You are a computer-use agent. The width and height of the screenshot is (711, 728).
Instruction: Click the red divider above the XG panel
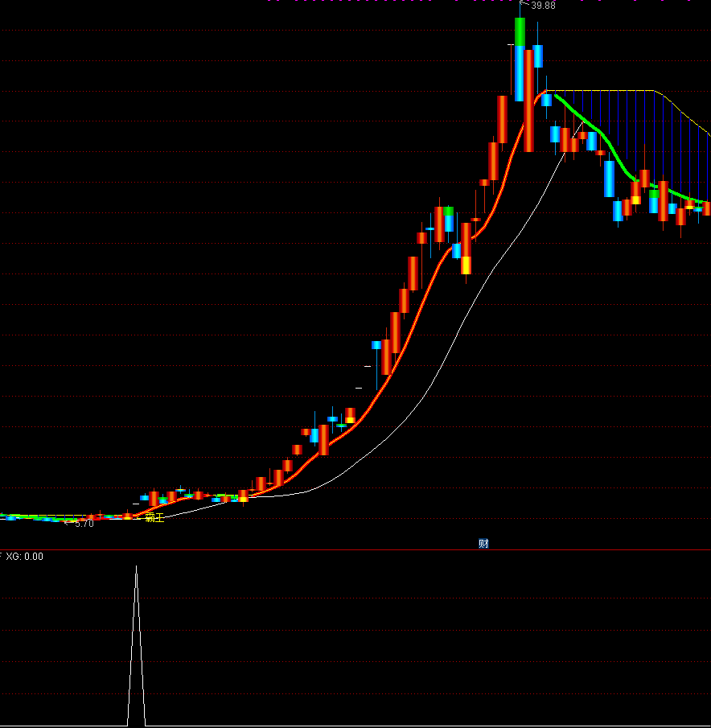click(354, 550)
